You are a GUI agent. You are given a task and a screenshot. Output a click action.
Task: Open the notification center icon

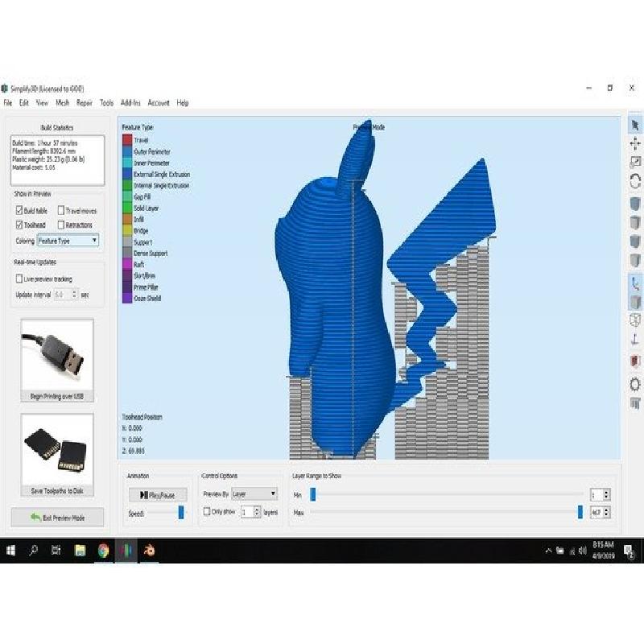coord(629,551)
